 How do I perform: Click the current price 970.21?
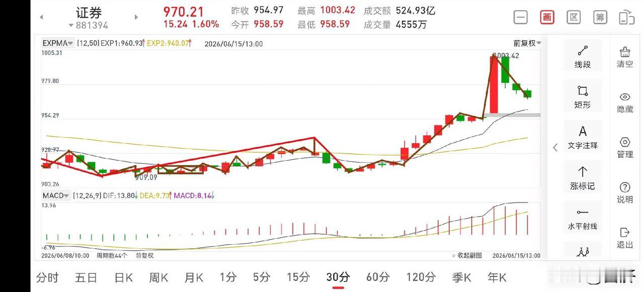point(184,11)
